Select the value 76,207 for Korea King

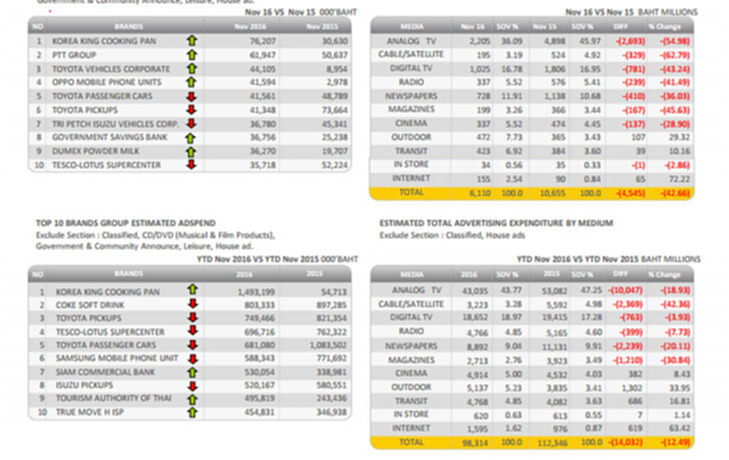[263, 41]
